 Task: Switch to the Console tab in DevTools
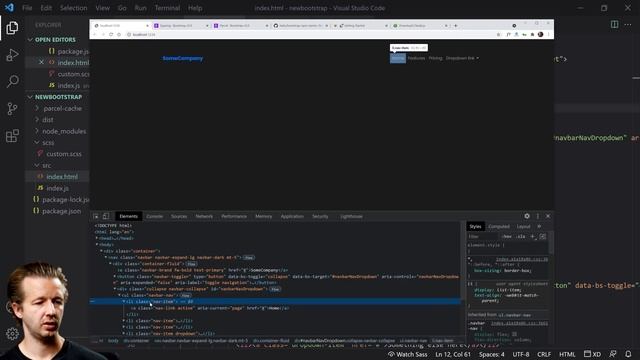point(154,216)
